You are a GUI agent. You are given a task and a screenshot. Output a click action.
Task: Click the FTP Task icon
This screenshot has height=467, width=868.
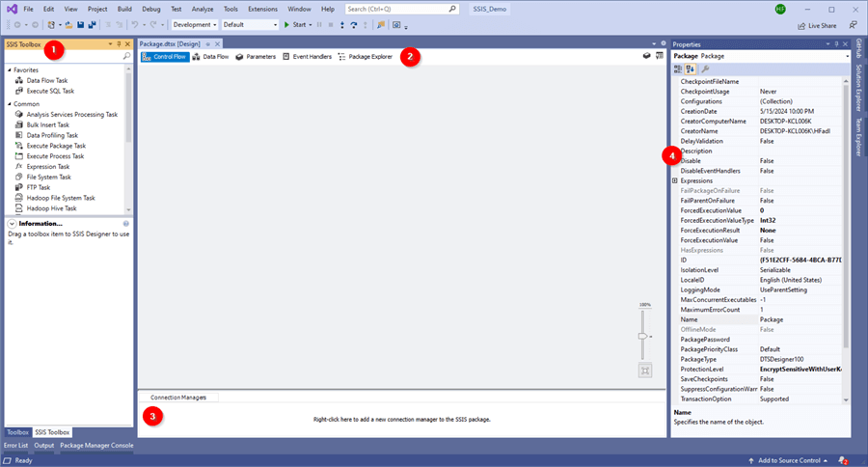point(19,187)
